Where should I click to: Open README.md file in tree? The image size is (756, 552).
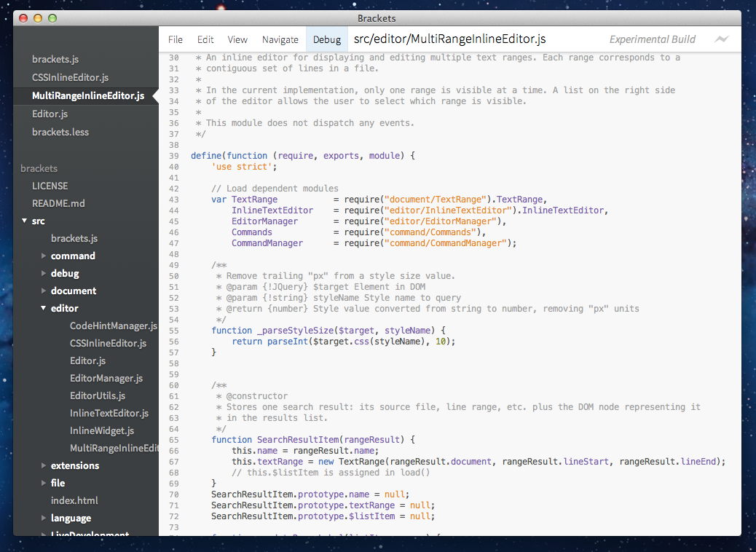pos(58,203)
